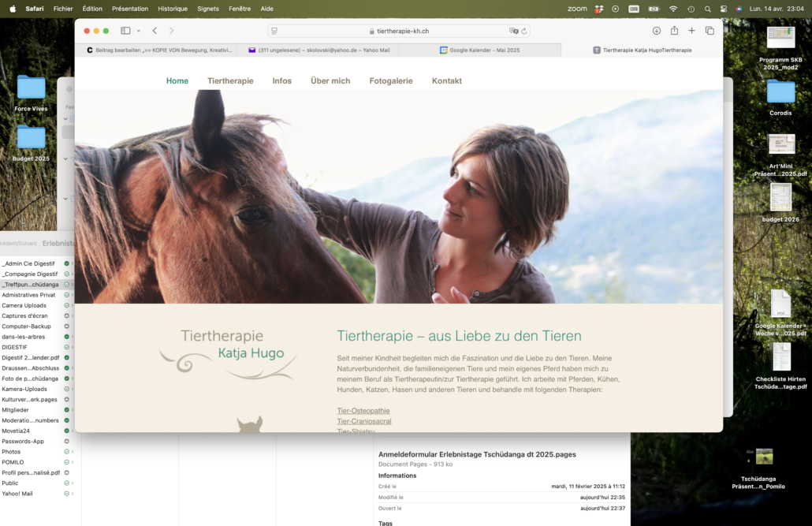Viewport: 812px width, 526px height.
Task: Select the Budget 2025 desktop folder
Action: (x=31, y=144)
